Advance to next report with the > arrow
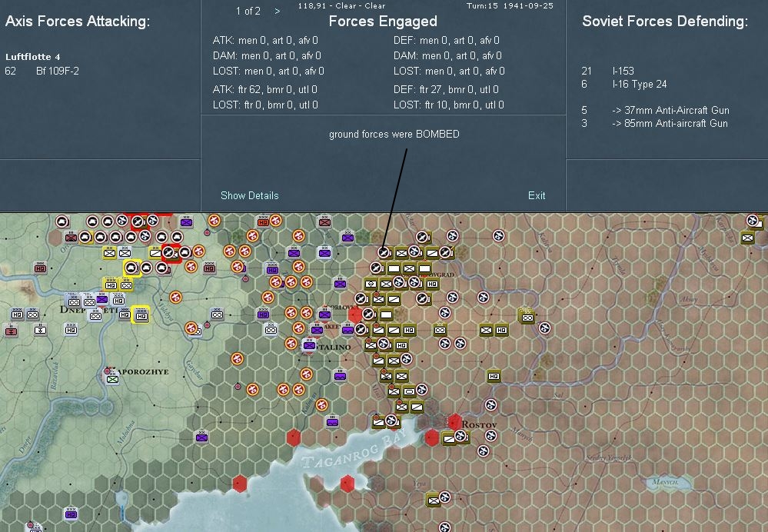768x532 pixels. pyautogui.click(x=278, y=11)
